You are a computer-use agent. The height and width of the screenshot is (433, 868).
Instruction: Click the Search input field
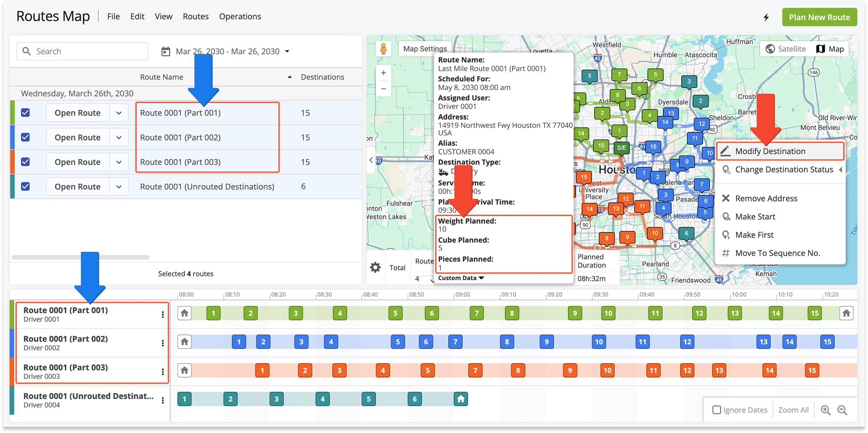coord(82,51)
